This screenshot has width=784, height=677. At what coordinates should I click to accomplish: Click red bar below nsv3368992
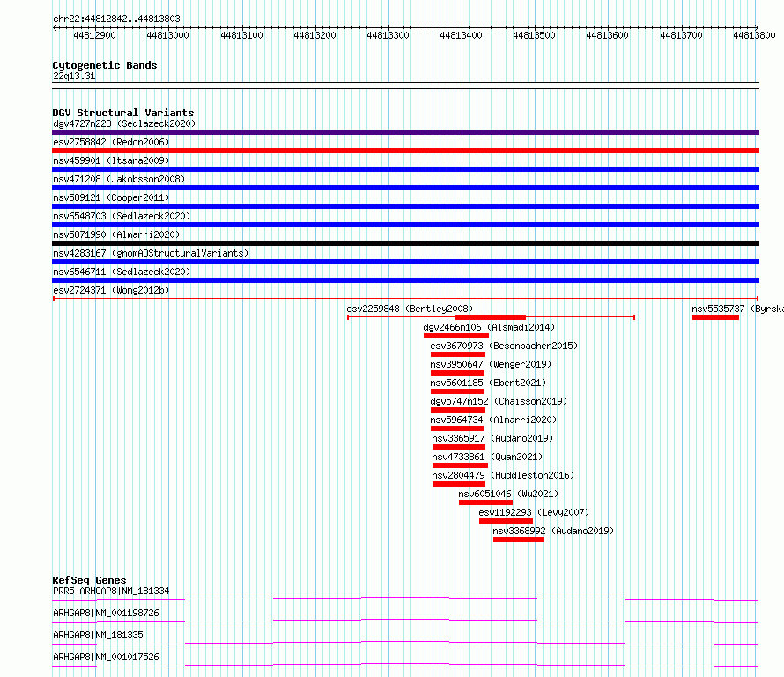click(x=519, y=539)
